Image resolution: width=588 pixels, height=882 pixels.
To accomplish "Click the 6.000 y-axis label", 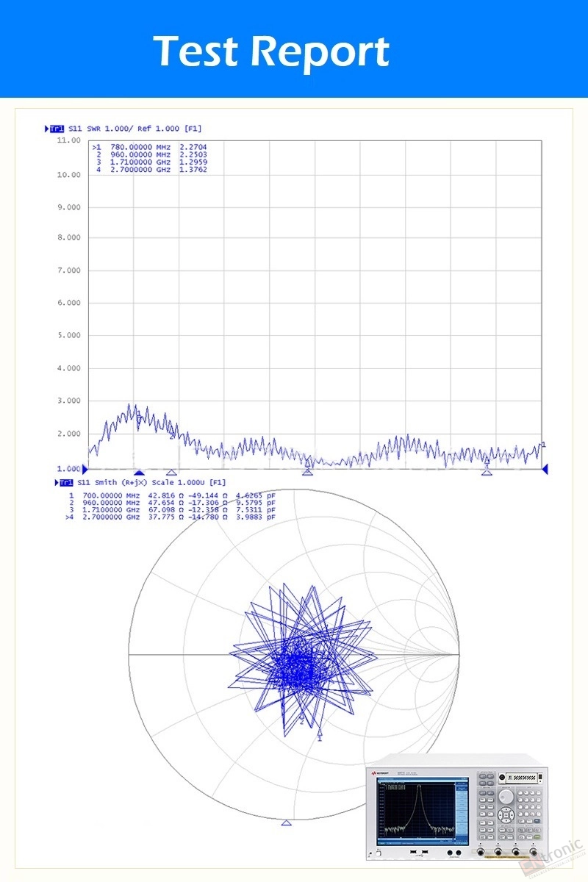I will pyautogui.click(x=69, y=303).
